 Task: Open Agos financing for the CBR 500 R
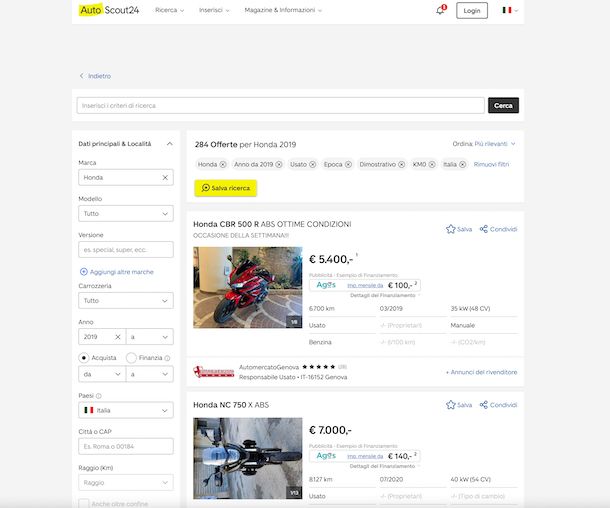365,285
